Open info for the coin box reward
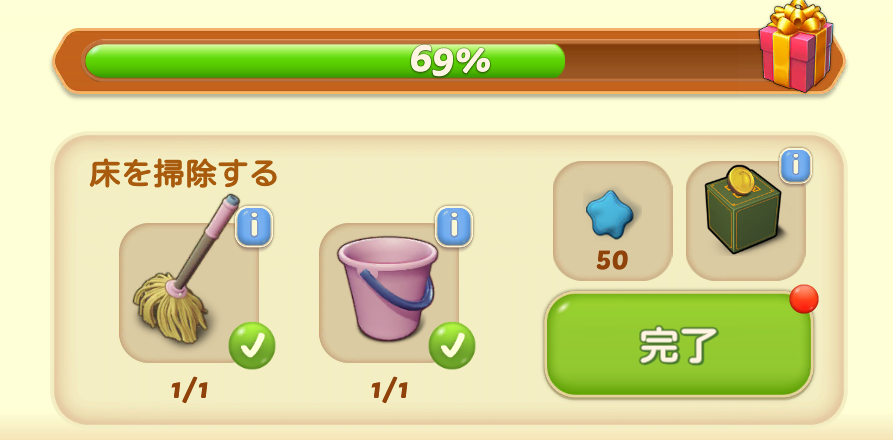The height and width of the screenshot is (440, 893). [796, 166]
